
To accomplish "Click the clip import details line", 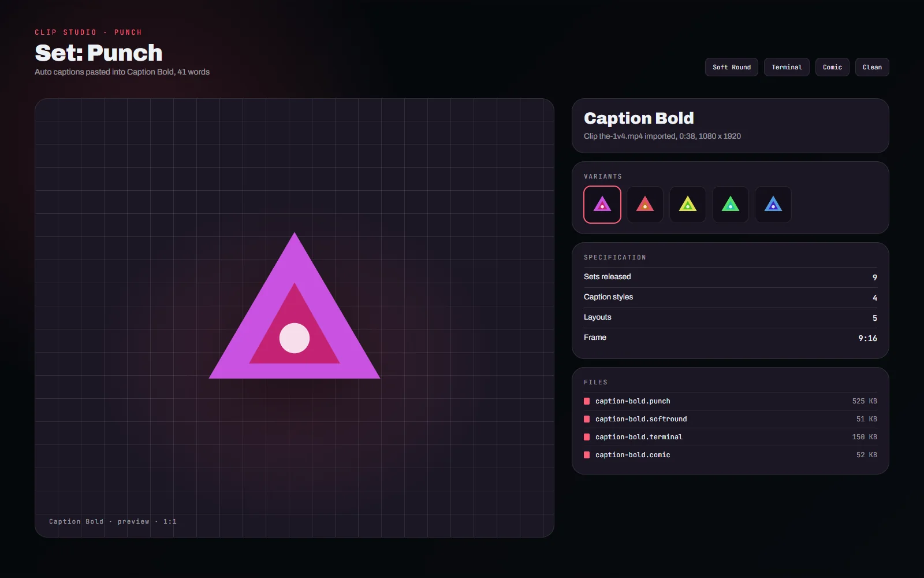I will pyautogui.click(x=662, y=136).
